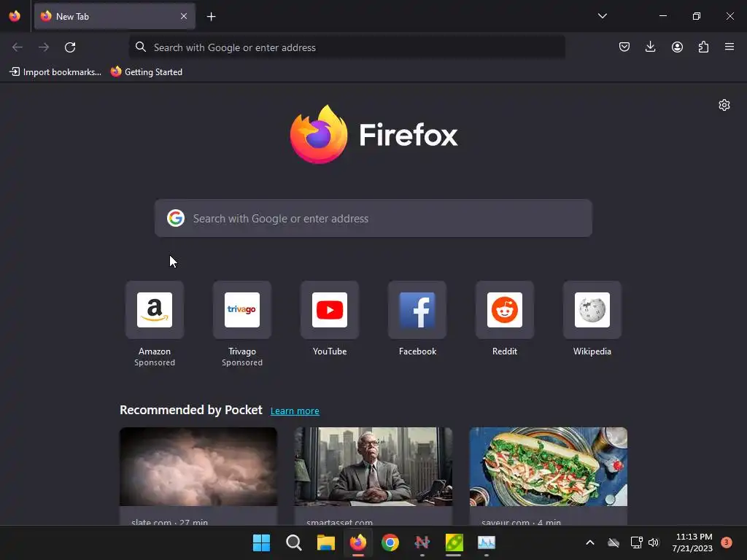Viewport: 747px width, 560px height.
Task: Open the Windows Start menu
Action: pyautogui.click(x=262, y=542)
